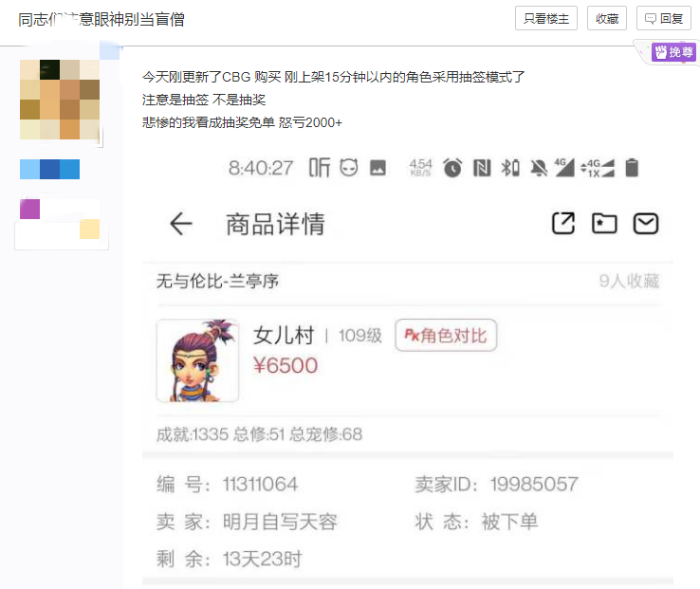Click the seller ID 19985057

pos(534,485)
